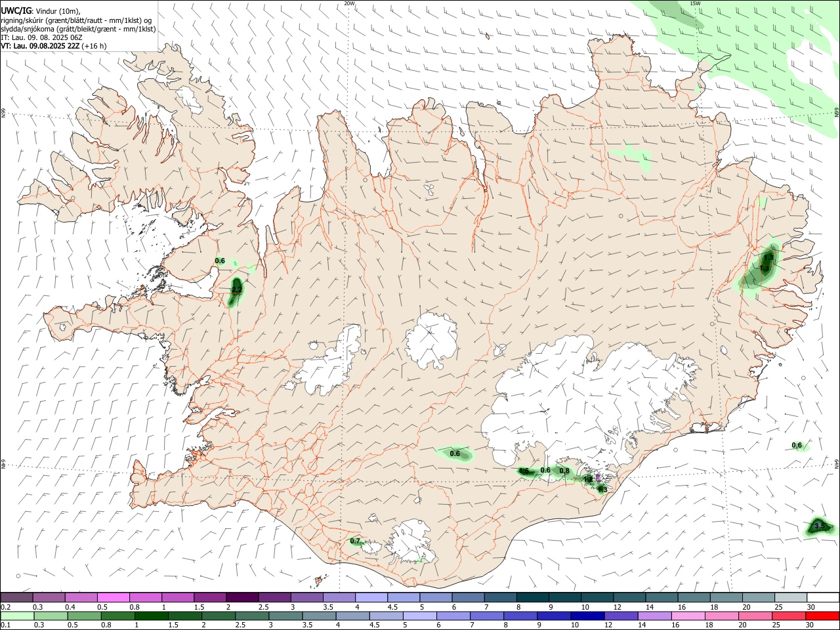Screen dimensions: 840x630
Task: Click the 1.5 rainfall value south of the glacier
Action: [524, 471]
